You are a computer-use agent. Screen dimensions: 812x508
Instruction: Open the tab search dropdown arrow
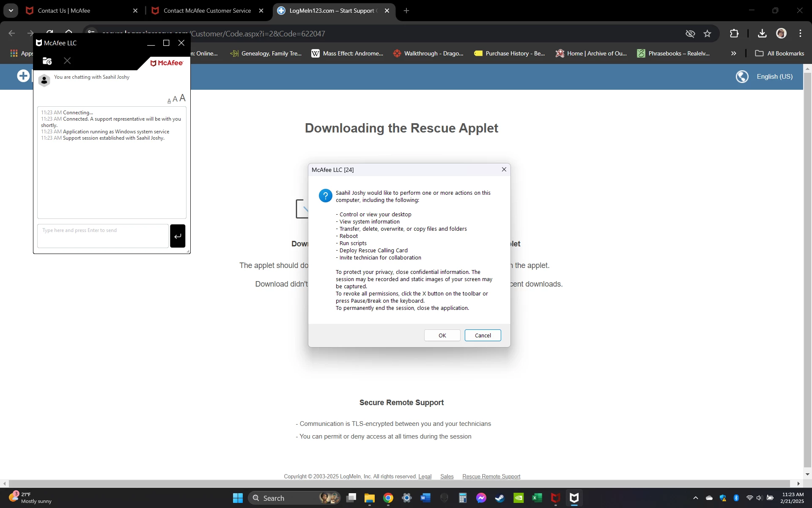click(x=11, y=11)
